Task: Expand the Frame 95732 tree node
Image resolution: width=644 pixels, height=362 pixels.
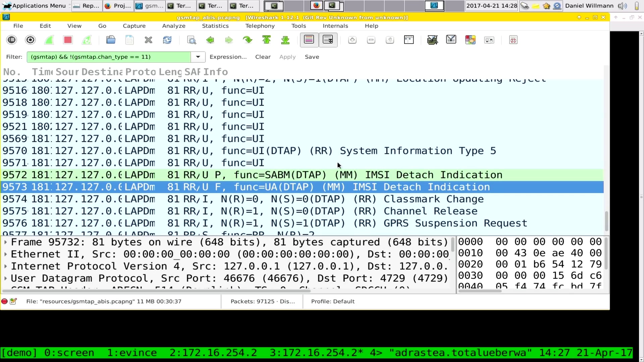Action: click(5, 242)
